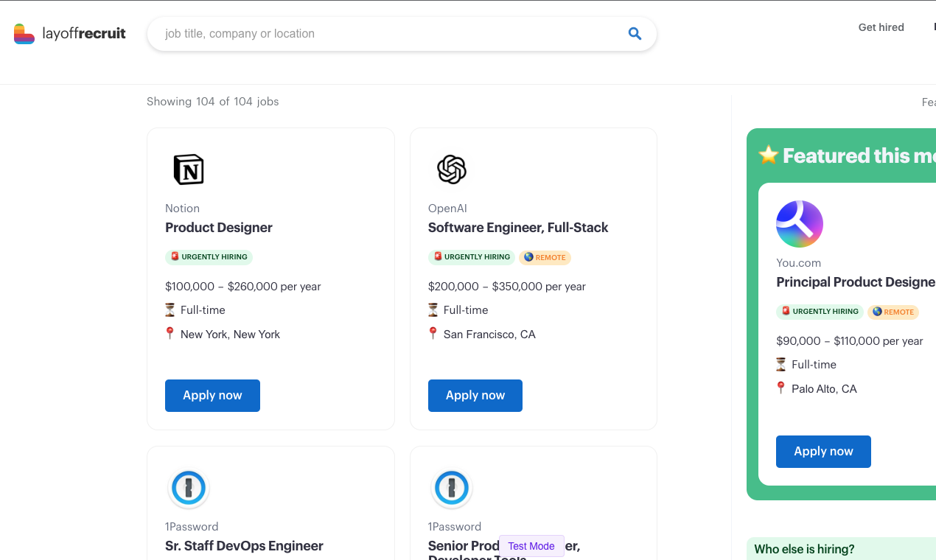
Task: Click Showing 104 of 104 jobs text
Action: pyautogui.click(x=213, y=102)
